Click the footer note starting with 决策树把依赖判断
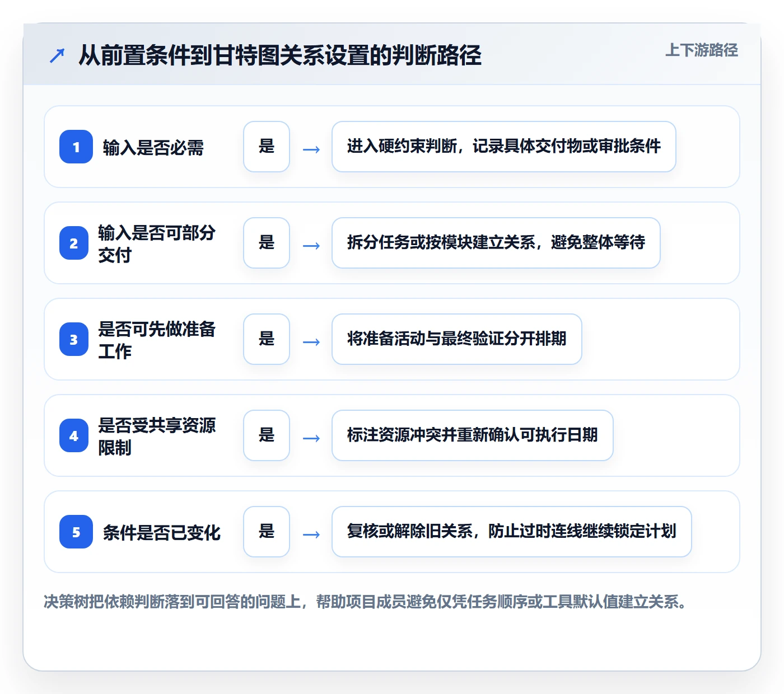The height and width of the screenshot is (694, 784). [366, 602]
